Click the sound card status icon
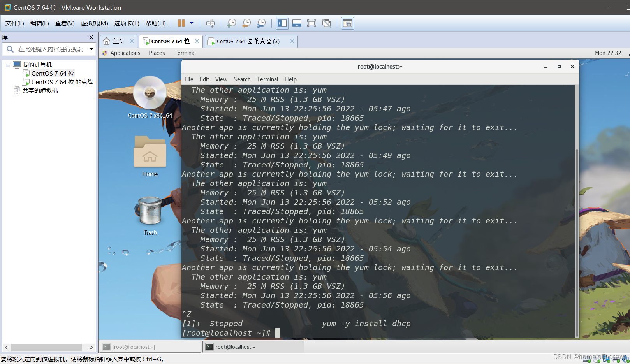 pos(625,360)
